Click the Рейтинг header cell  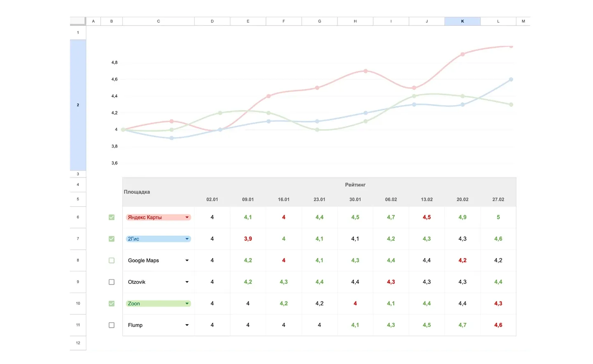(x=355, y=185)
